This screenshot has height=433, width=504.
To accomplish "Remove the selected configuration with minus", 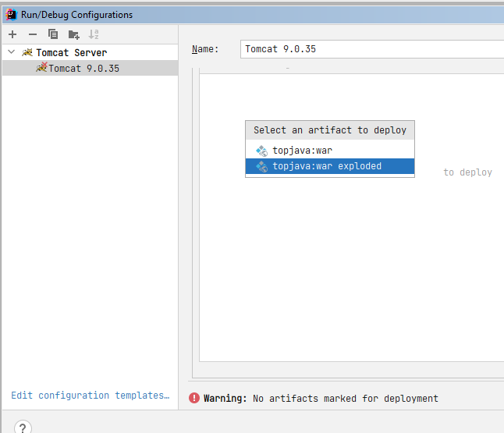I will (33, 34).
